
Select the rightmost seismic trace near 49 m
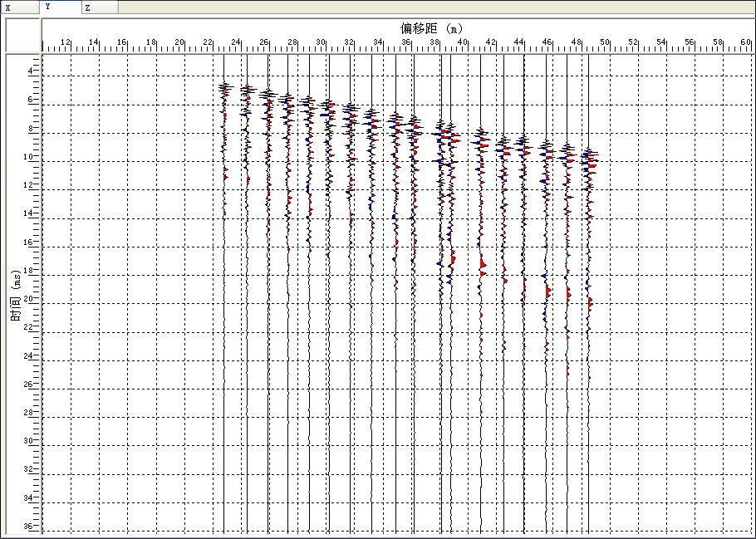click(588, 249)
